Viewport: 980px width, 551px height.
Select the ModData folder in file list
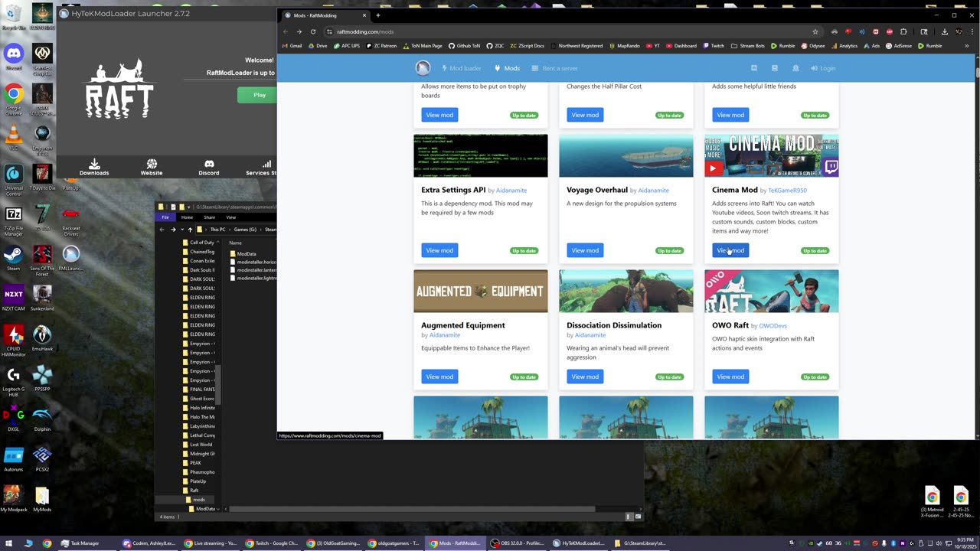247,253
